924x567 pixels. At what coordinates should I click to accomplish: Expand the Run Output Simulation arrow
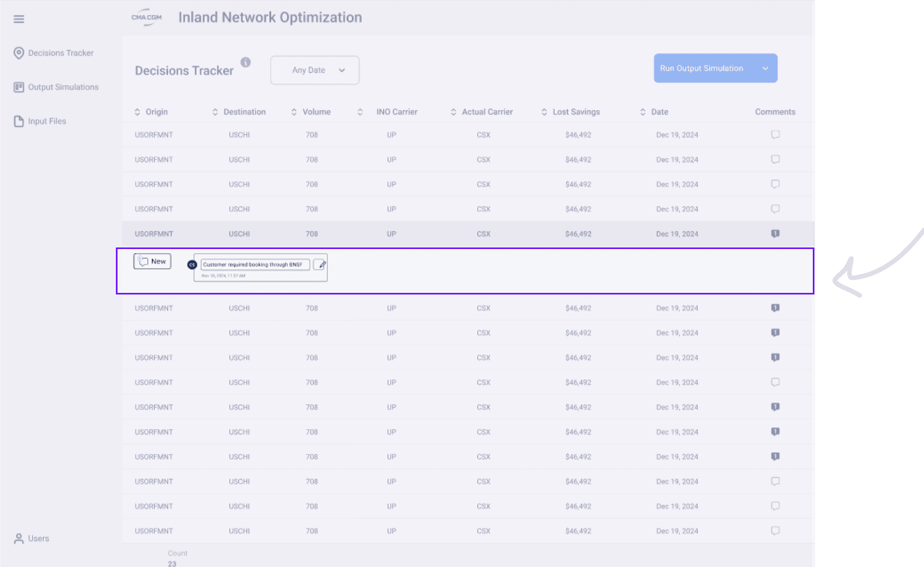coord(765,68)
